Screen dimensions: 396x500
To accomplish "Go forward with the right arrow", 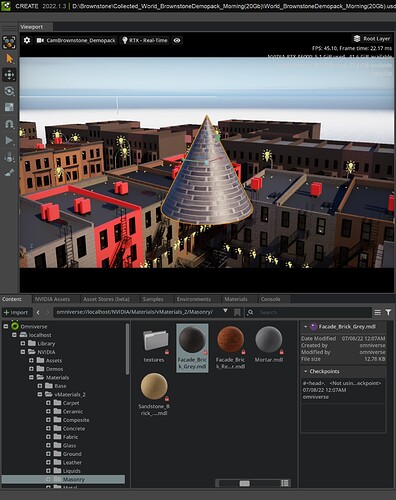I will [x=47, y=312].
